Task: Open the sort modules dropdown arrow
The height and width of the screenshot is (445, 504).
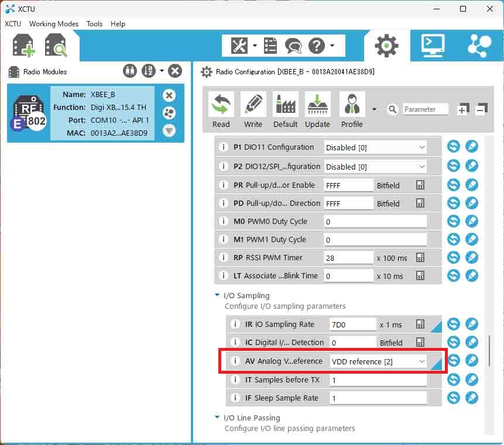Action: point(162,71)
